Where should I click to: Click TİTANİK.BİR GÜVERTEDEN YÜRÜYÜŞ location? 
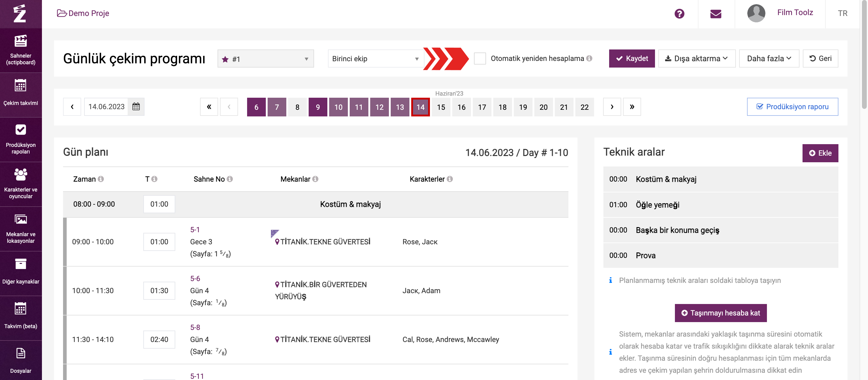click(321, 290)
